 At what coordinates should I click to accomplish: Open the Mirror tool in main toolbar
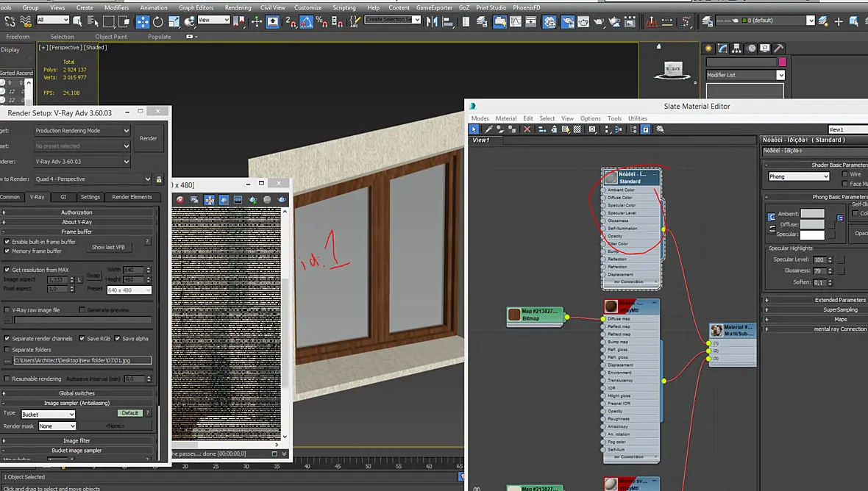pyautogui.click(x=433, y=21)
